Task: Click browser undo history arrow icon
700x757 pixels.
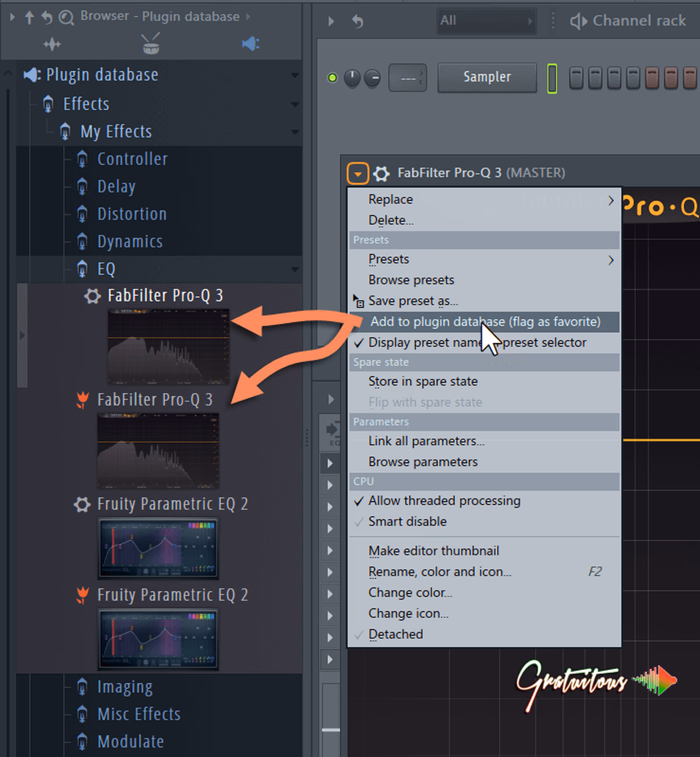Action: (x=47, y=17)
